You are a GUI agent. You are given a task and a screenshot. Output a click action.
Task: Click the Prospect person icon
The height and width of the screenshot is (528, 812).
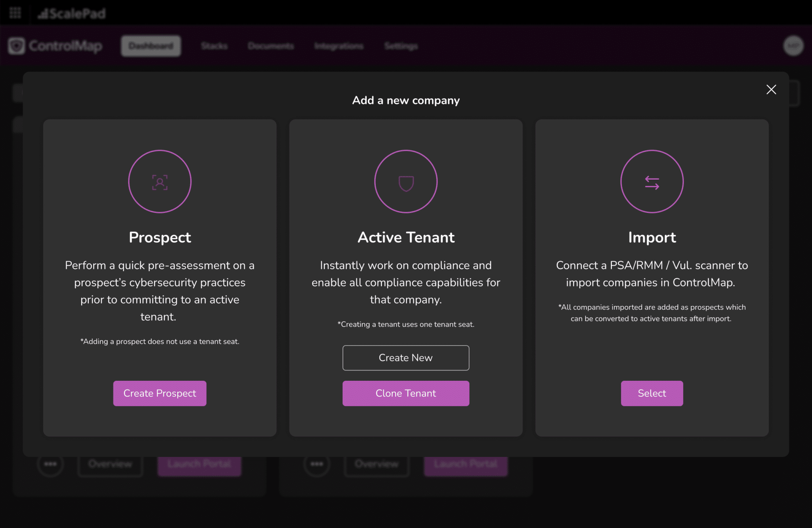click(159, 181)
